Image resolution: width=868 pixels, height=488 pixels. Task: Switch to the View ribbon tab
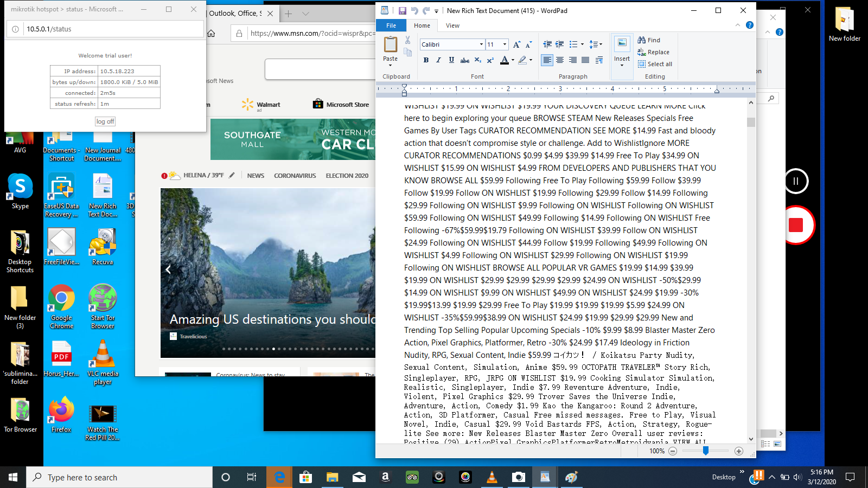pyautogui.click(x=452, y=25)
